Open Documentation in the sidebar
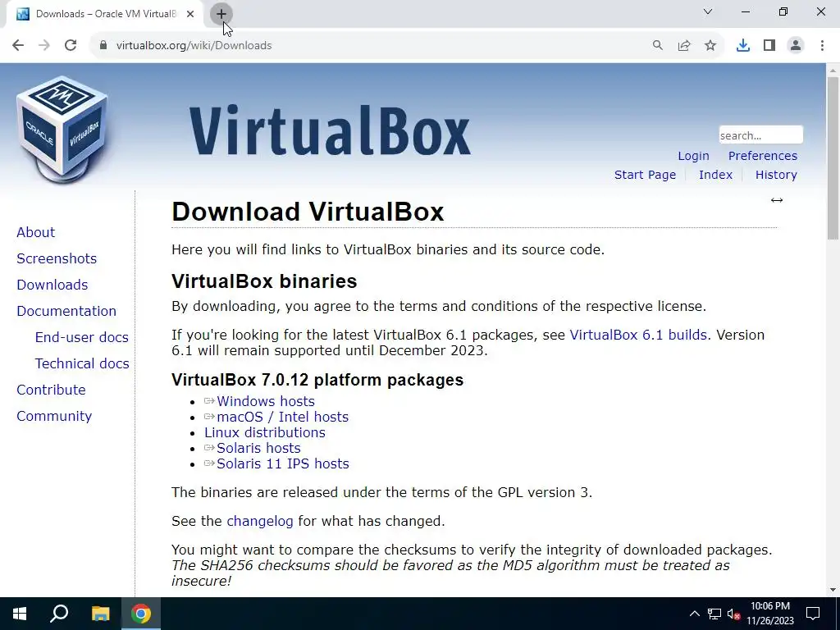 coord(66,311)
